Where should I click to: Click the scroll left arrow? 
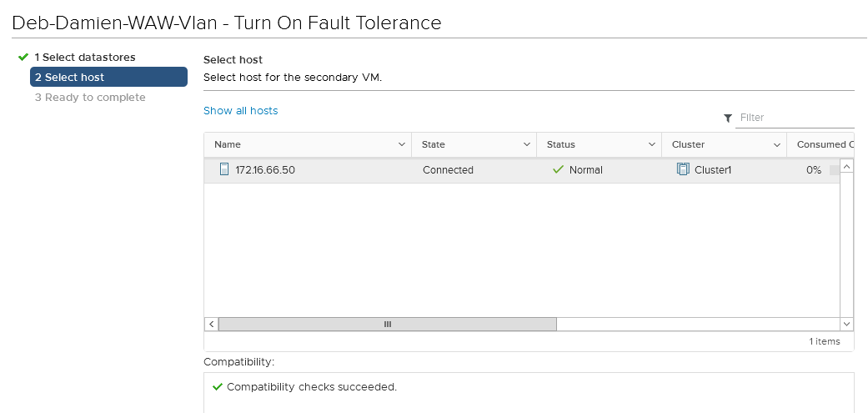pyautogui.click(x=212, y=324)
